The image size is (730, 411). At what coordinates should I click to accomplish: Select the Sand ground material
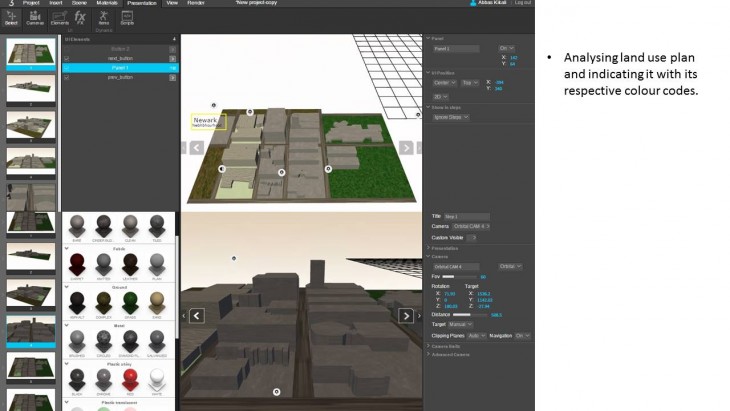(x=156, y=297)
